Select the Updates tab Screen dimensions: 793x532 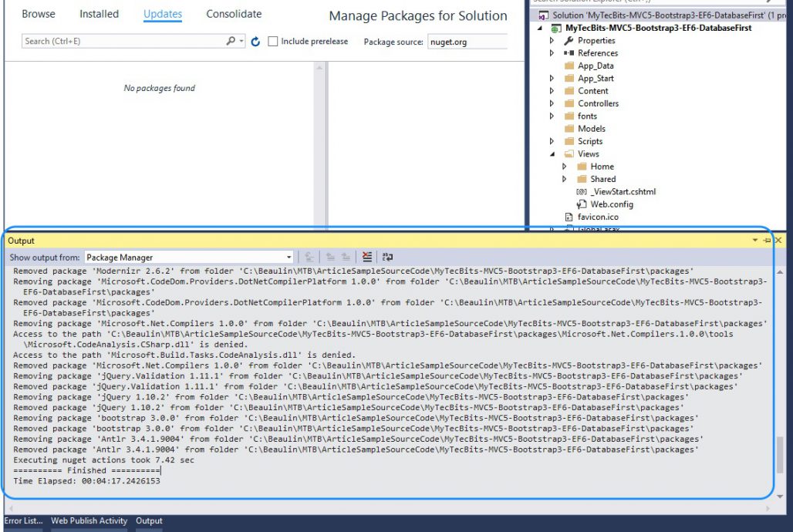(x=163, y=14)
